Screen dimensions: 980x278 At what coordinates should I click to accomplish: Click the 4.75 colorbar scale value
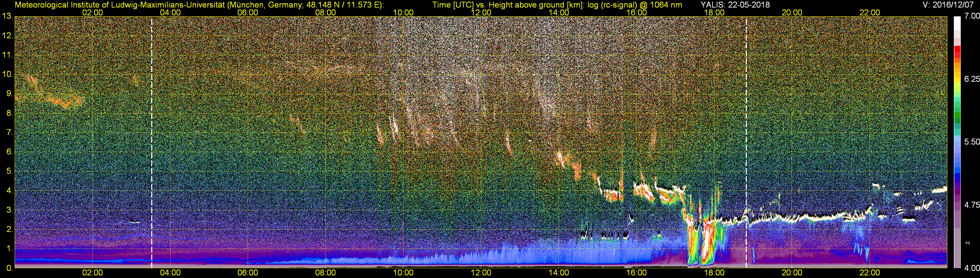(972, 205)
